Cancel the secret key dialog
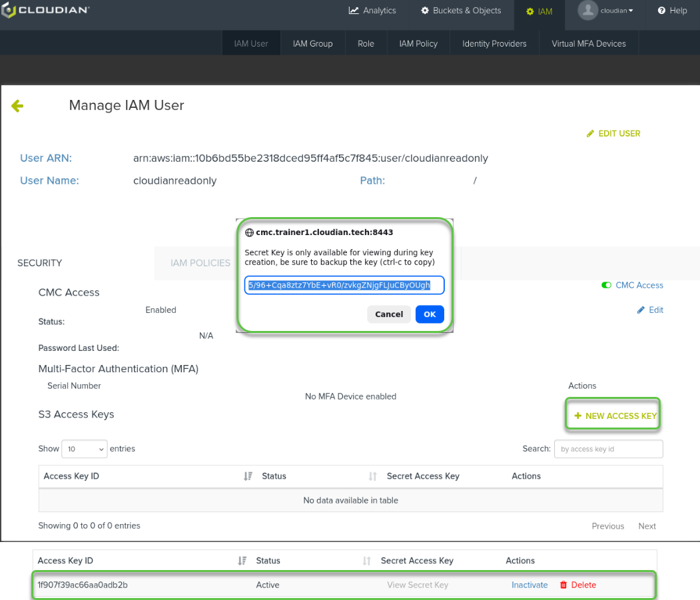This screenshot has height=600, width=700. click(x=389, y=314)
